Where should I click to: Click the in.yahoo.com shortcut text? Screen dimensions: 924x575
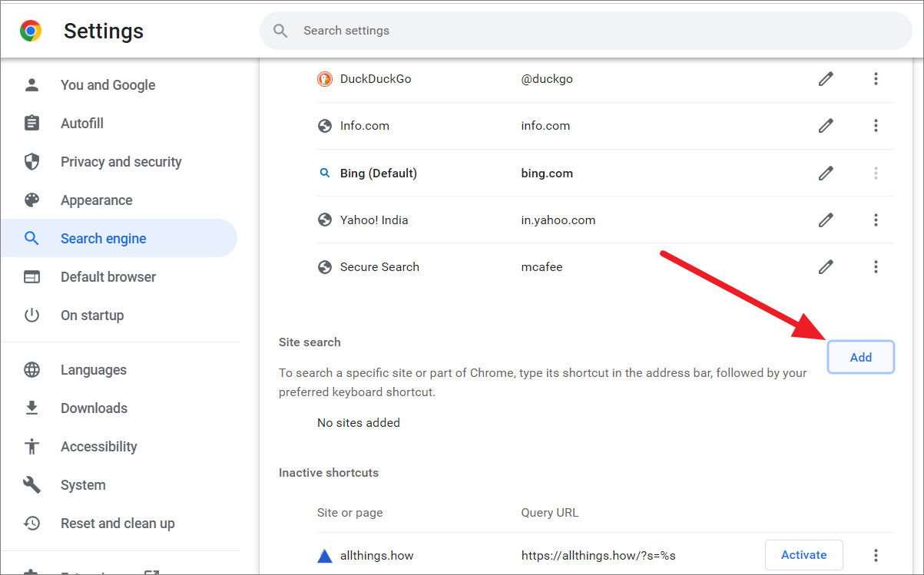558,220
